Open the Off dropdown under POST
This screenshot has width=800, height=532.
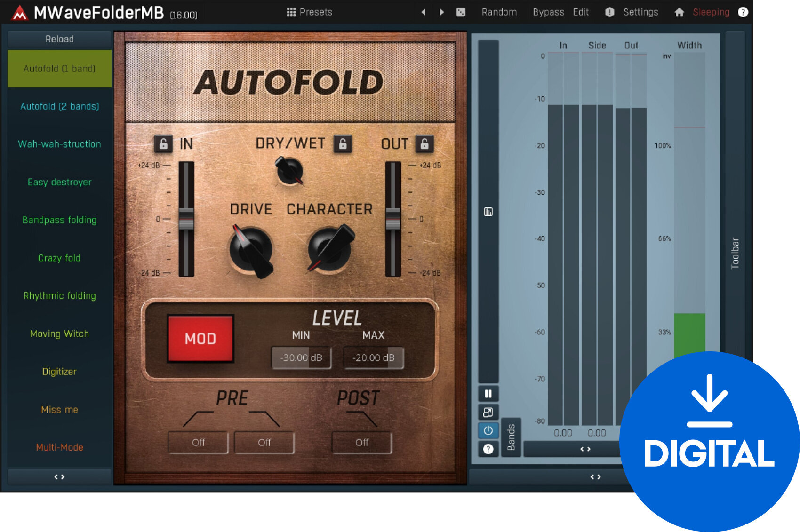[x=361, y=442]
